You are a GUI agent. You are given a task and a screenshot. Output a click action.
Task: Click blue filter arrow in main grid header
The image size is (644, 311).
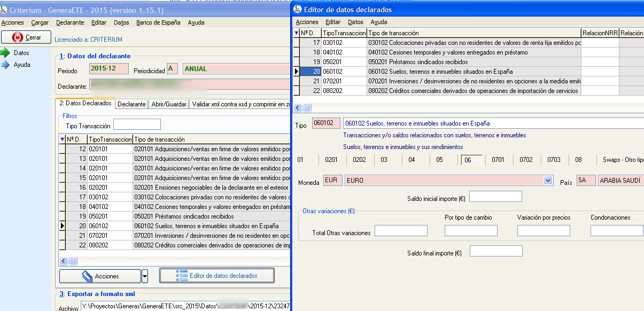pos(63,139)
